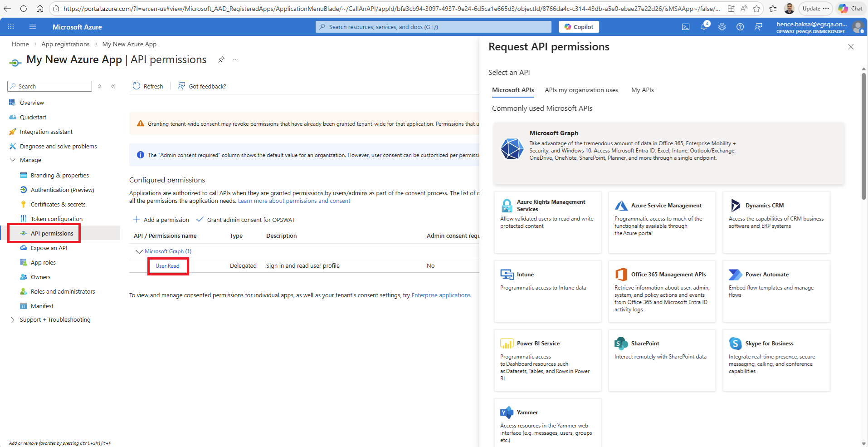Click the Refresh icon button
The height and width of the screenshot is (447, 868).
(x=137, y=86)
